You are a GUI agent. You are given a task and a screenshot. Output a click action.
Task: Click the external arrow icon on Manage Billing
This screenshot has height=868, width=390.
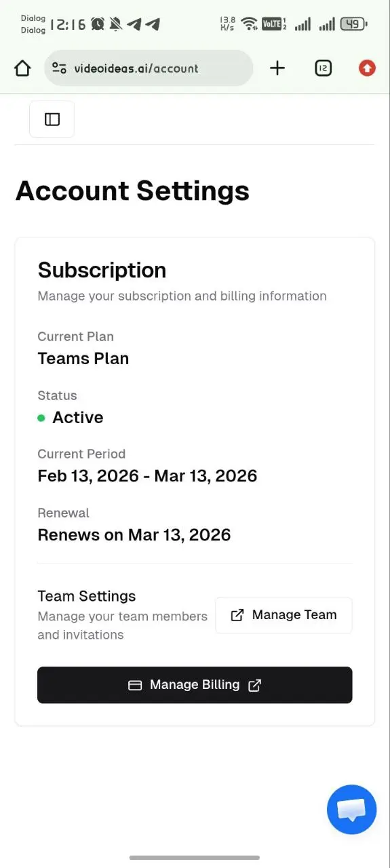pyautogui.click(x=254, y=685)
